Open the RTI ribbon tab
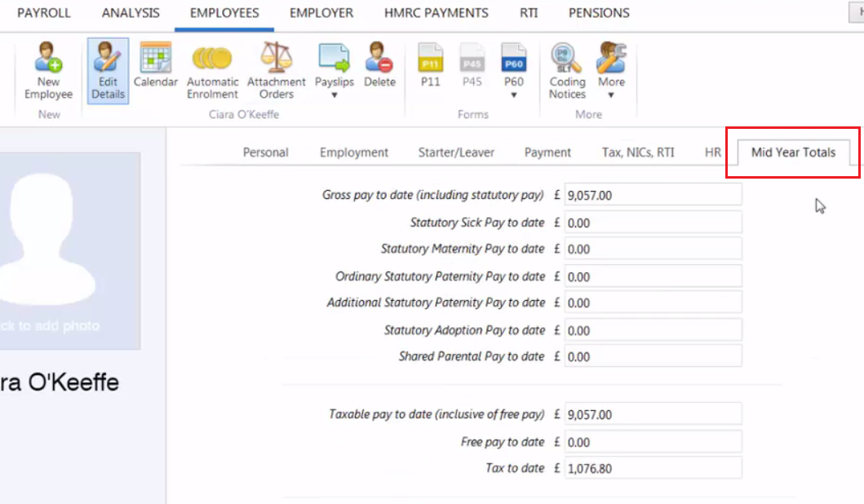The height and width of the screenshot is (504, 864). click(x=529, y=13)
